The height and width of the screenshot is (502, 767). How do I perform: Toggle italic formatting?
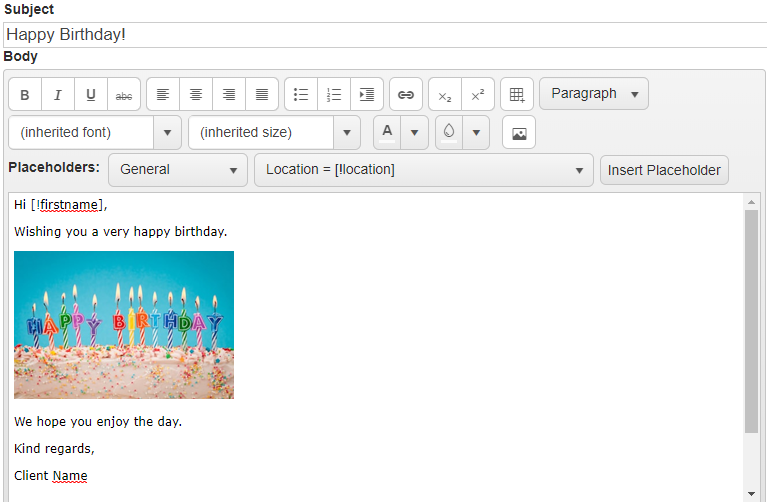pyautogui.click(x=58, y=94)
